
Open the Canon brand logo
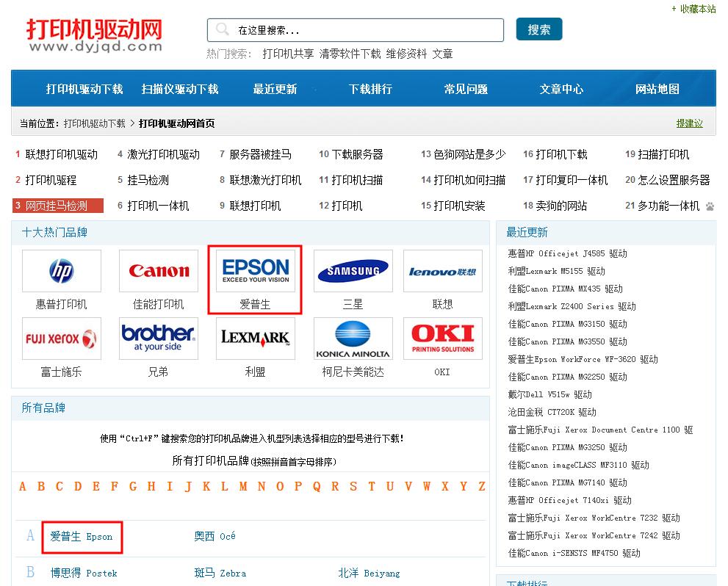[159, 271]
